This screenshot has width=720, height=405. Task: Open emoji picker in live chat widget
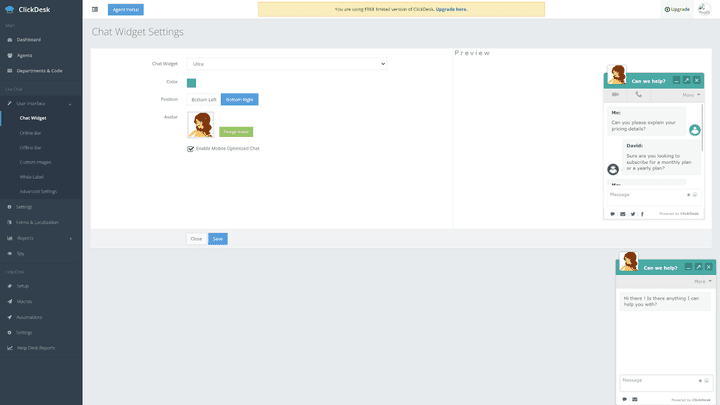(x=707, y=381)
